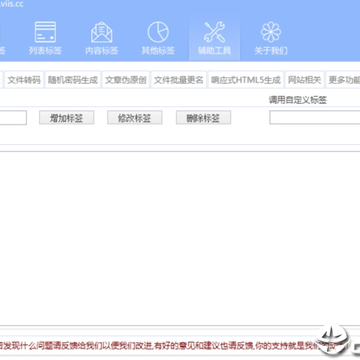Screen dimensions: 360x360
Task: Open the 内容标签 envelope icon
Action: point(102,38)
